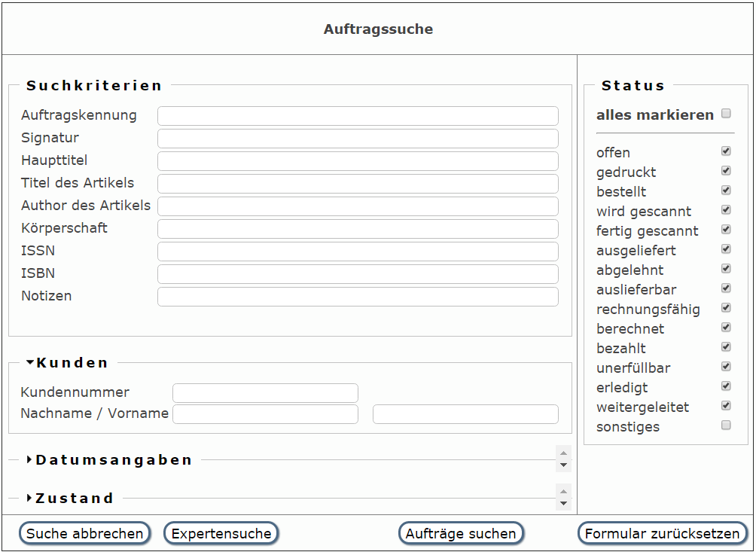The height and width of the screenshot is (552, 756).
Task: Click up arrow next to Datumsangaben
Action: (563, 453)
